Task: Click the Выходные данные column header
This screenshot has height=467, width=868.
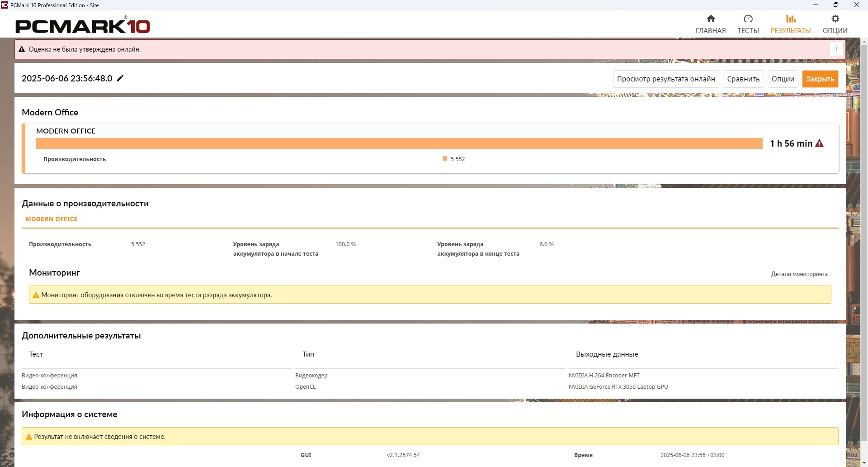Action: pos(607,354)
